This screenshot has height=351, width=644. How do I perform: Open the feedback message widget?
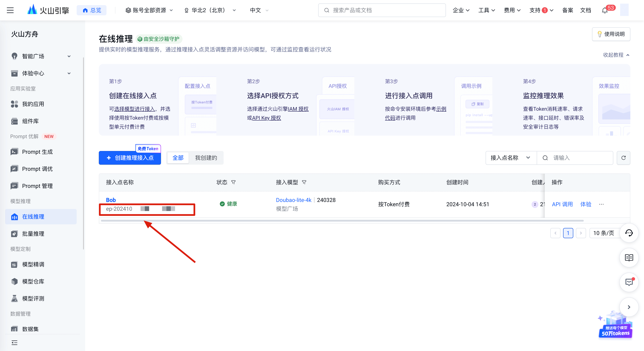629,282
